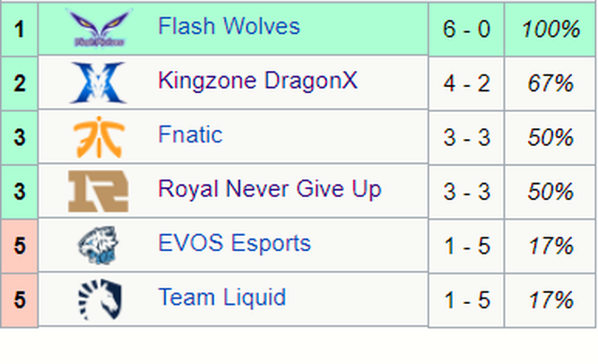The height and width of the screenshot is (364, 598).
Task: Click the orange Fnatic logo
Action: 100,137
